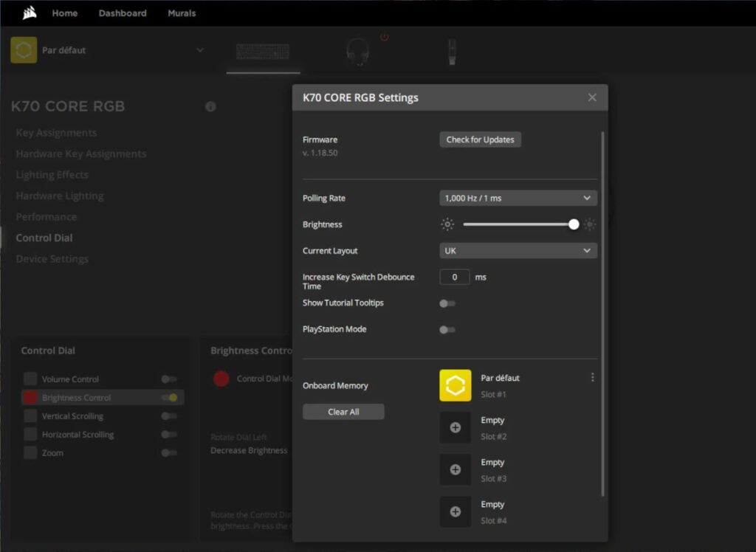
Task: Click the Brightness slider handle
Action: click(x=574, y=225)
